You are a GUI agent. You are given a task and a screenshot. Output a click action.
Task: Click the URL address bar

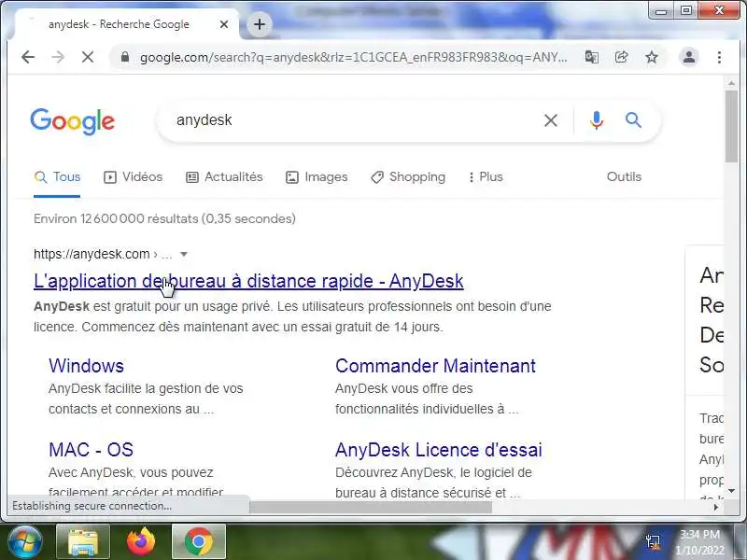(353, 57)
